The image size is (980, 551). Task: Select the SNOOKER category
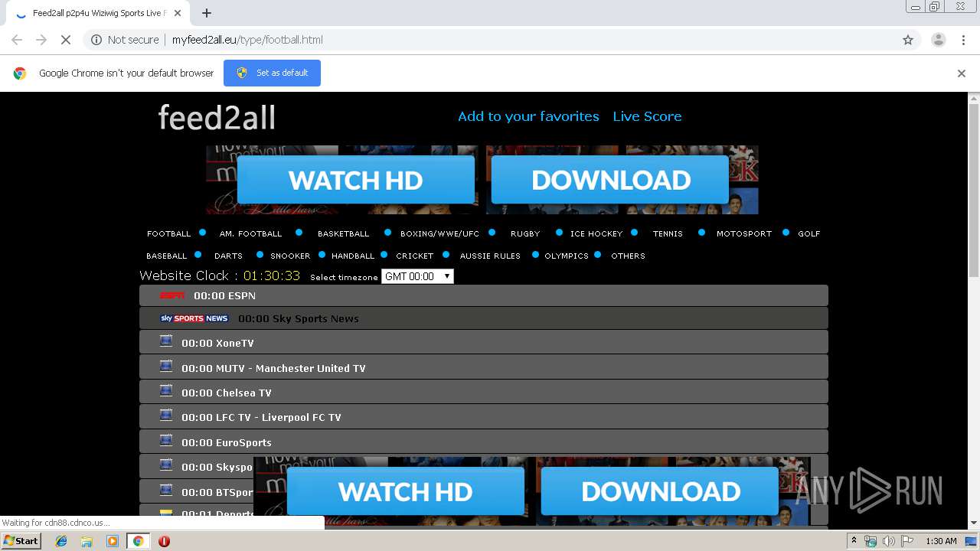(x=290, y=256)
